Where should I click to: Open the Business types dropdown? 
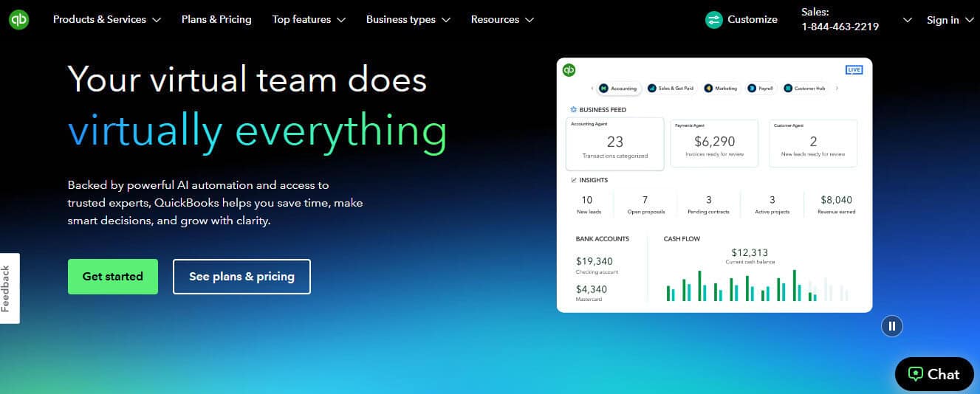pos(408,20)
